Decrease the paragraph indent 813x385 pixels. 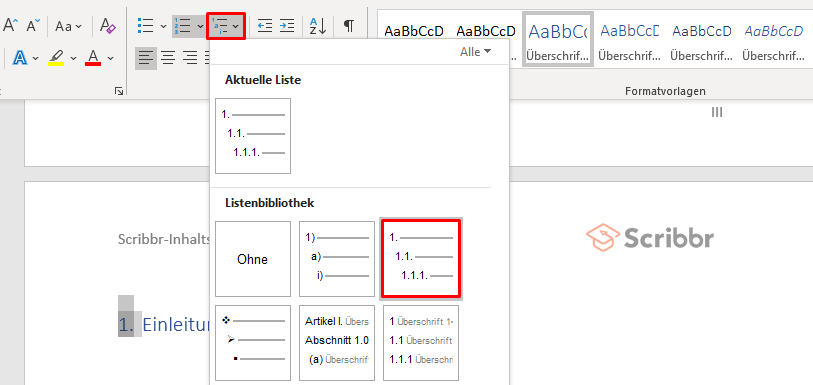(x=265, y=26)
